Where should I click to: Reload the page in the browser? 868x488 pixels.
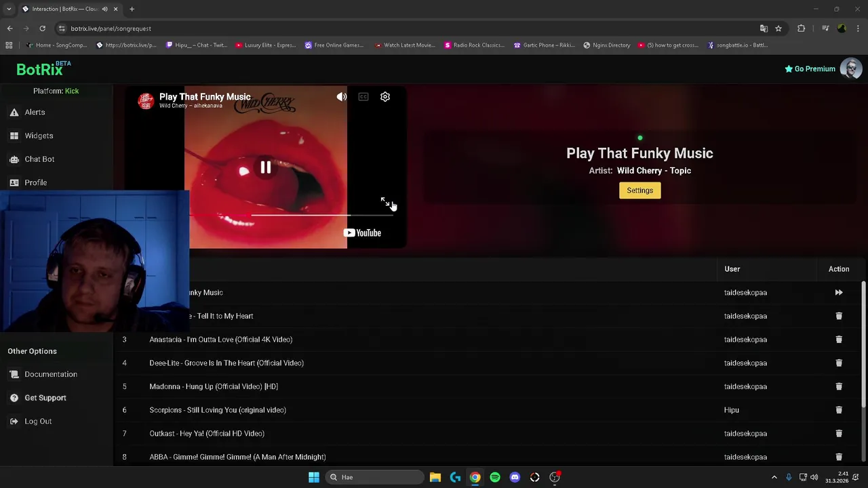(42, 28)
